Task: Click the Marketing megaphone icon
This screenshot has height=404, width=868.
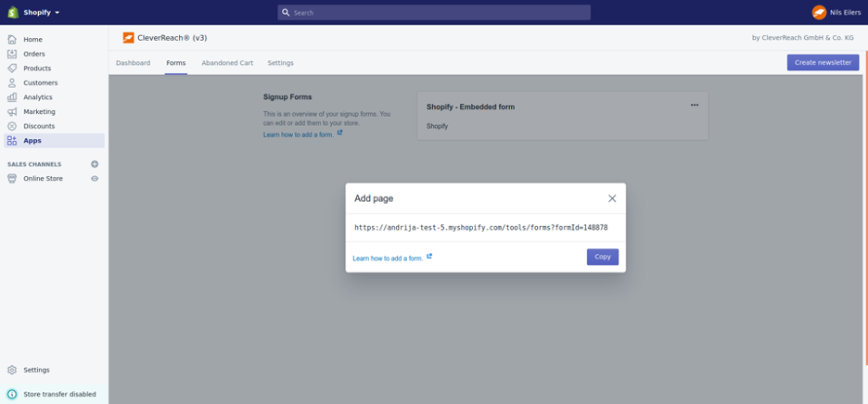Action: click(x=12, y=111)
